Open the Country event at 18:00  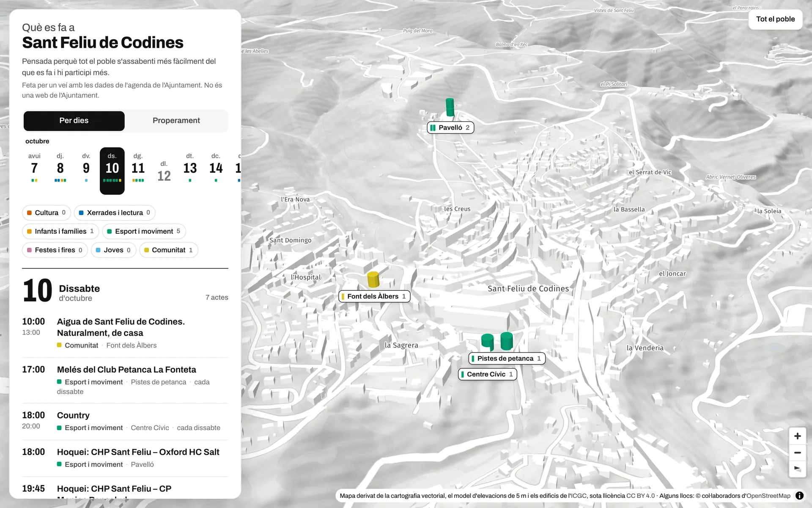click(125, 421)
